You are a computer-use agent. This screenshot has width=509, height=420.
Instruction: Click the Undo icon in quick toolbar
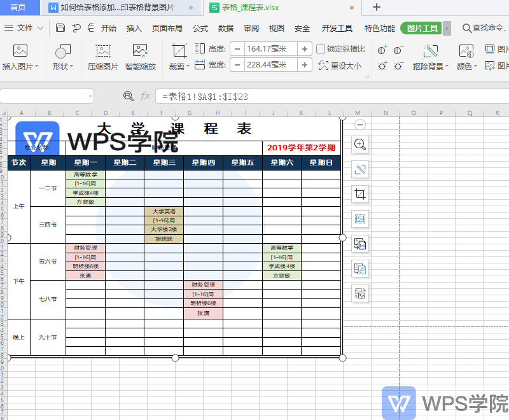coord(76,28)
